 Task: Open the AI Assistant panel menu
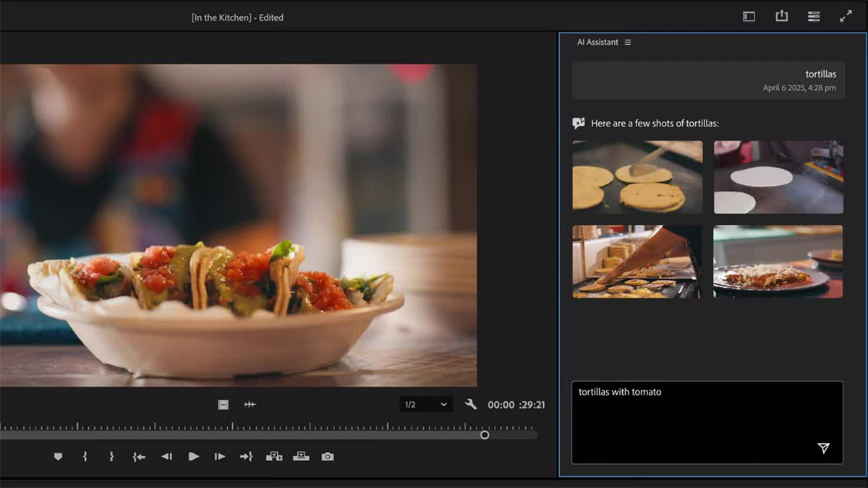point(628,43)
